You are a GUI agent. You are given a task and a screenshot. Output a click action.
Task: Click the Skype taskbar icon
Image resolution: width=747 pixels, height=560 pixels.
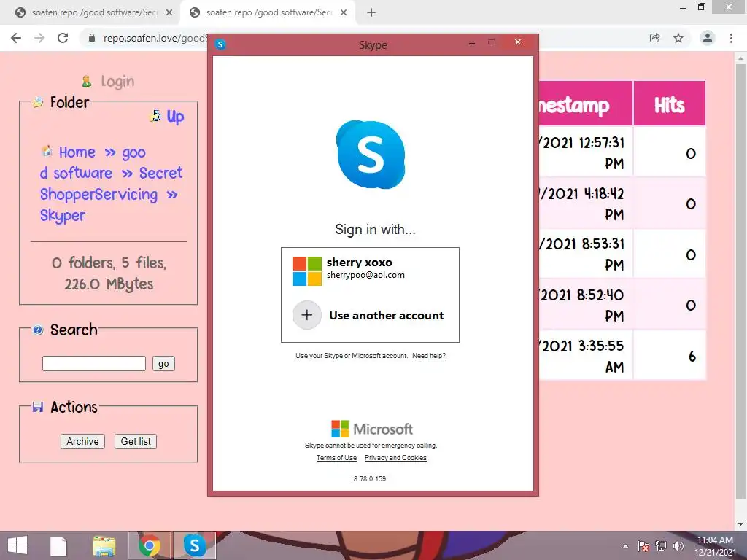tap(194, 545)
